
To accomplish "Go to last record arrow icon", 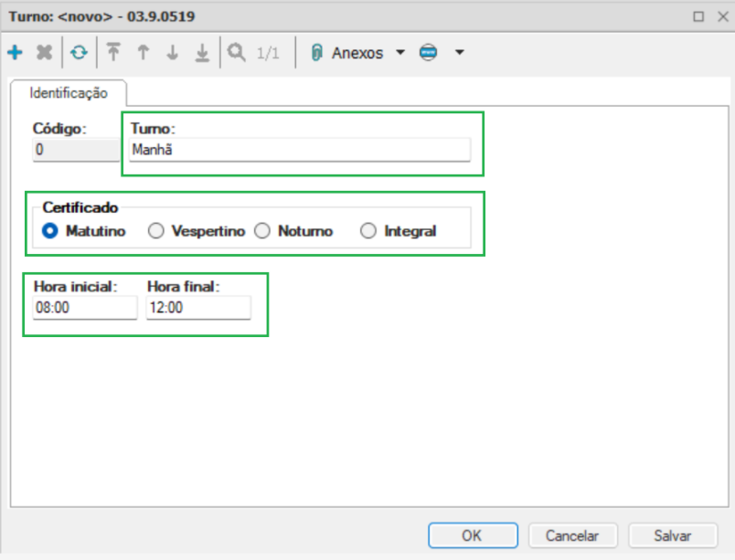I will pyautogui.click(x=202, y=52).
